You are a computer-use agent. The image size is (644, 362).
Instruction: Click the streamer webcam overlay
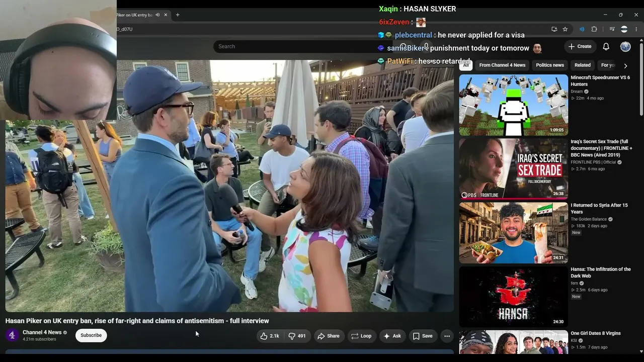(58, 60)
